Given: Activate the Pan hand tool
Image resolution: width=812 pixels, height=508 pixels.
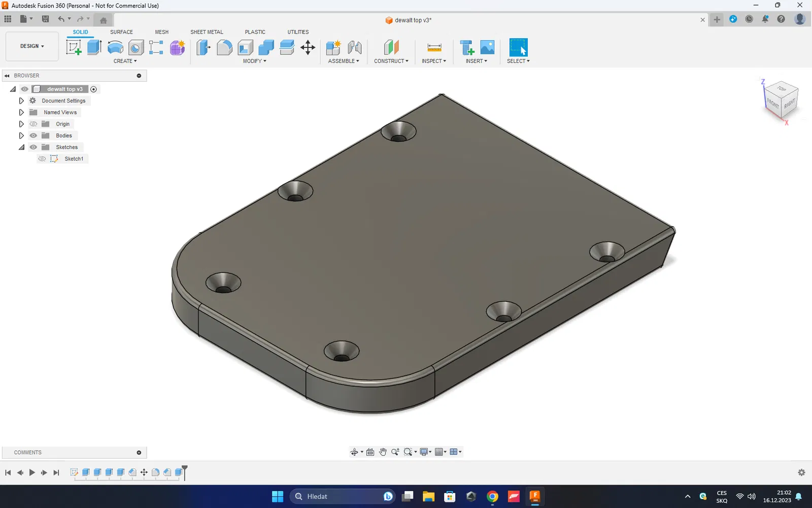Looking at the screenshot, I should tap(383, 452).
